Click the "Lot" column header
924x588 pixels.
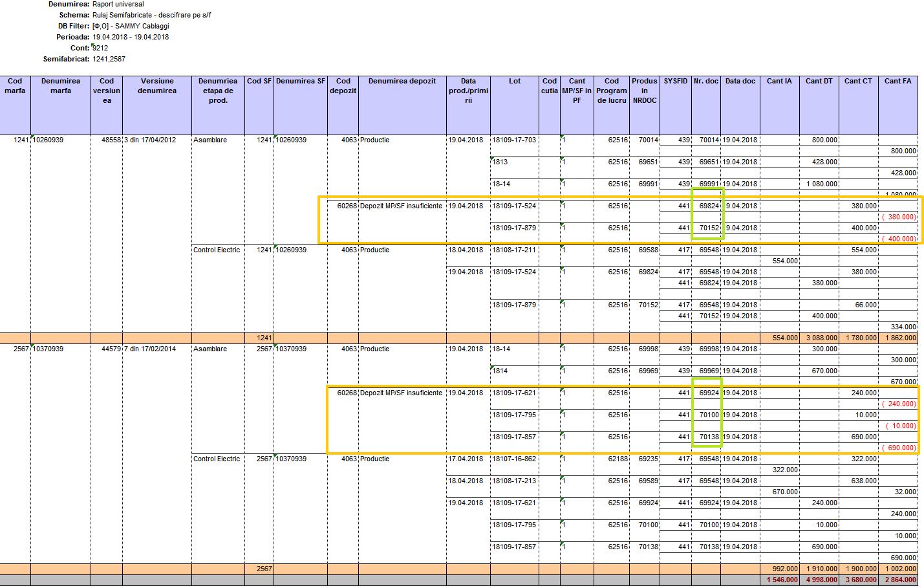(515, 105)
